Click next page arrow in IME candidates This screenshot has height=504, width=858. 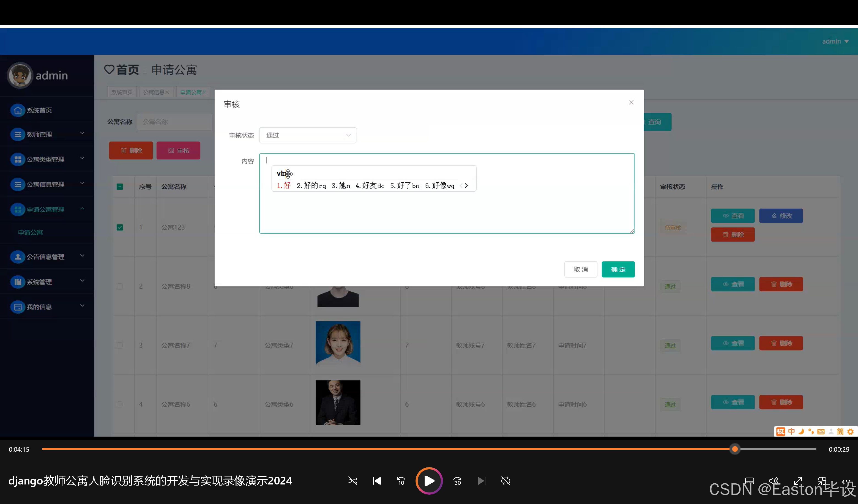pyautogui.click(x=466, y=185)
